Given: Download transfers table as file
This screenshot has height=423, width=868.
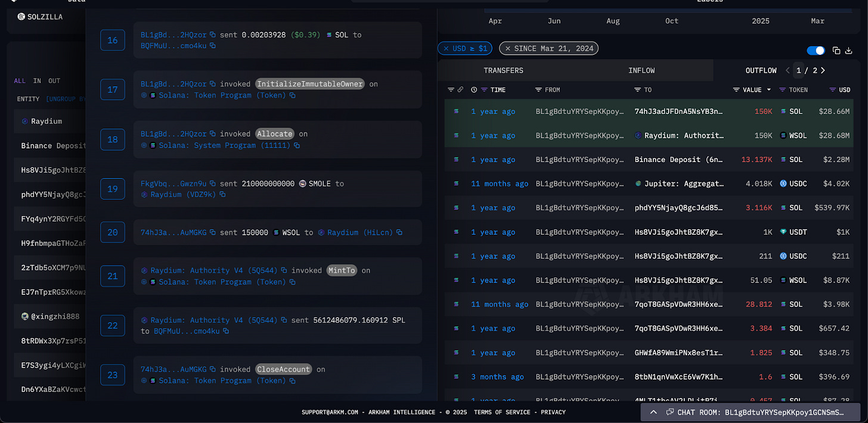Looking at the screenshot, I should [849, 51].
